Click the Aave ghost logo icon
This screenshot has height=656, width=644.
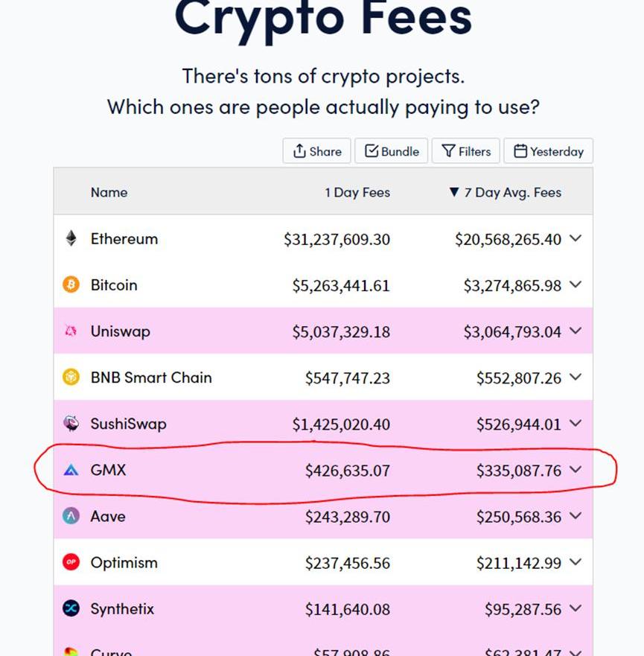71,516
